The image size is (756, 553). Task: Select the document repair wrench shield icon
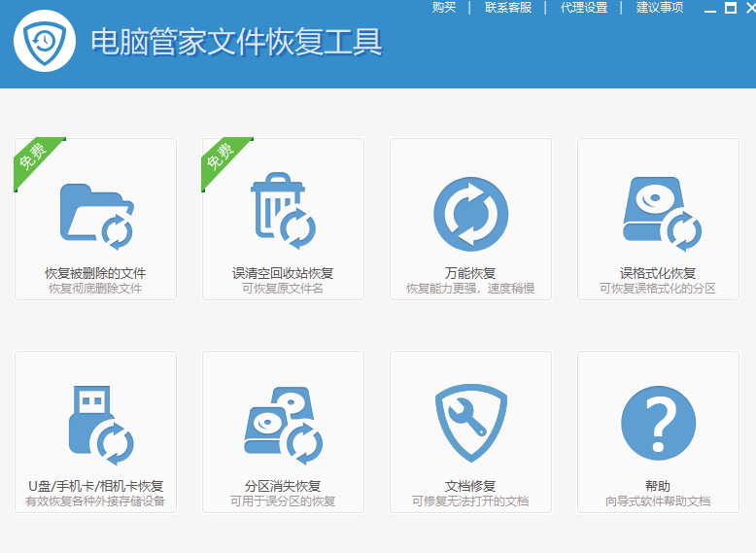(470, 425)
